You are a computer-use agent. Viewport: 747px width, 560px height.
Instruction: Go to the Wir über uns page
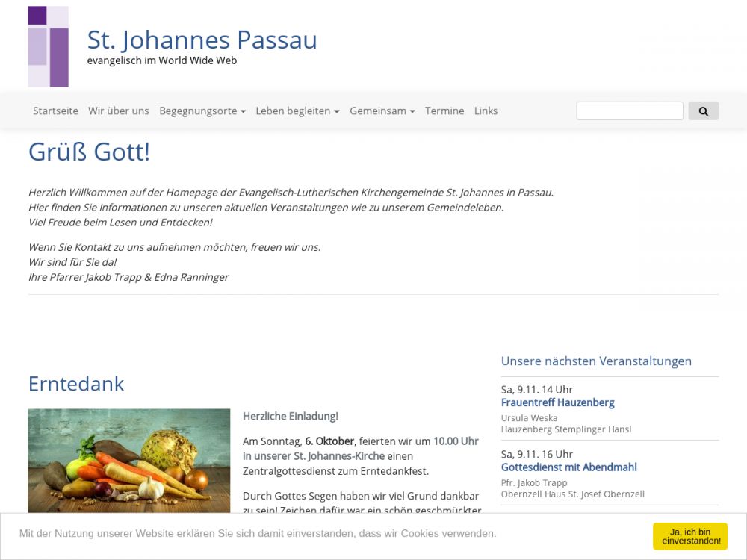119,111
